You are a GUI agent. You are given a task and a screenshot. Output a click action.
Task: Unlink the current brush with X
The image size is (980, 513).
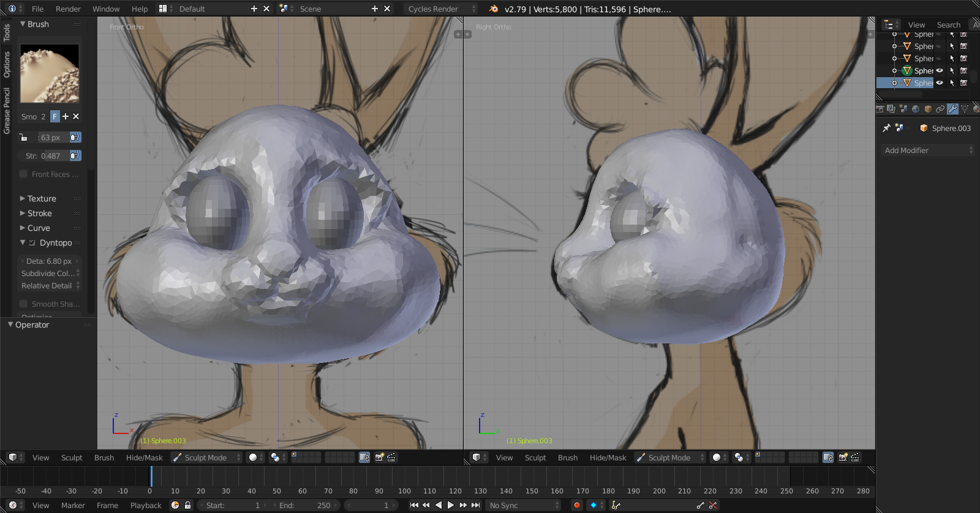click(76, 116)
